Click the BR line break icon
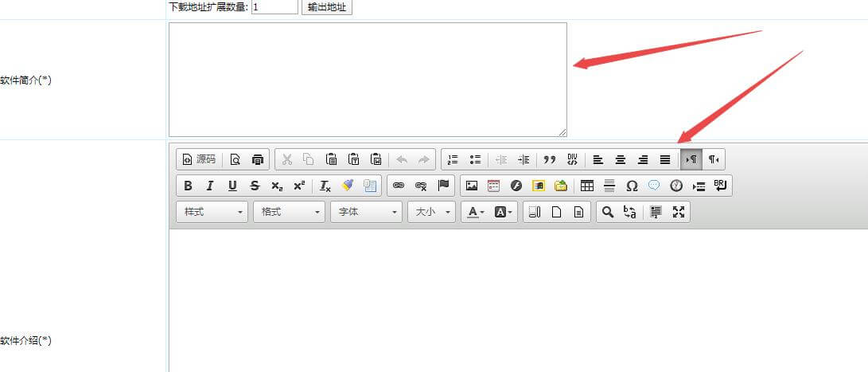 tap(720, 186)
